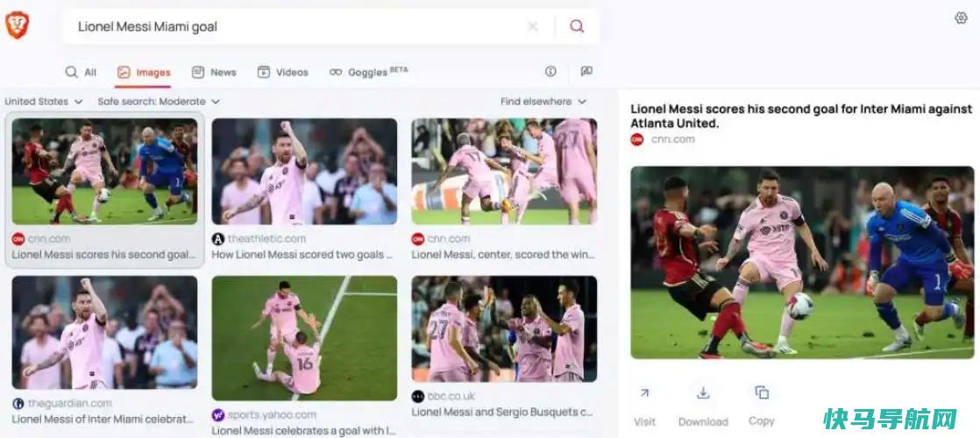Open the settings gear icon
The height and width of the screenshot is (438, 980).
pyautogui.click(x=962, y=18)
